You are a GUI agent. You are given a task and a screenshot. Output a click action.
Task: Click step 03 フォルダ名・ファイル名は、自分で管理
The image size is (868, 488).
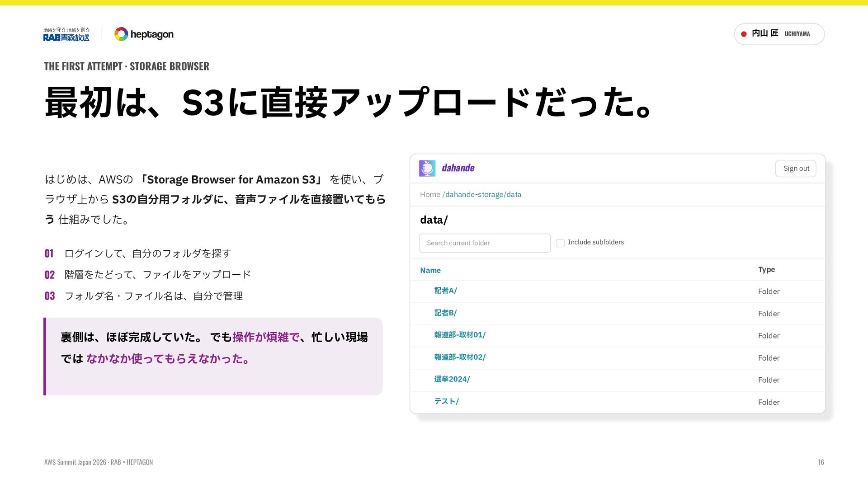pyautogui.click(x=143, y=296)
